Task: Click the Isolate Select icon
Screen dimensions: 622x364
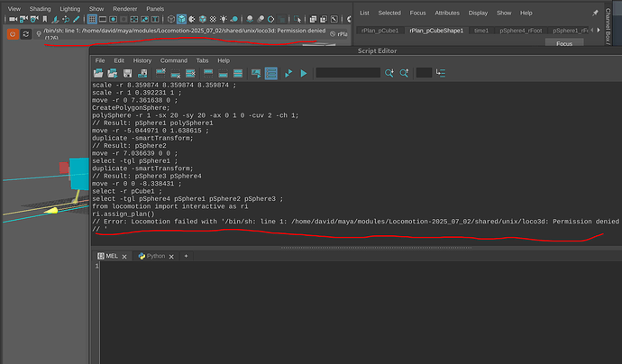Action: 297,19
